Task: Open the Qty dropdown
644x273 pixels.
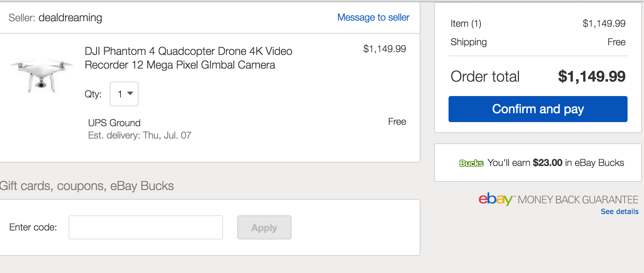Action: pyautogui.click(x=124, y=94)
